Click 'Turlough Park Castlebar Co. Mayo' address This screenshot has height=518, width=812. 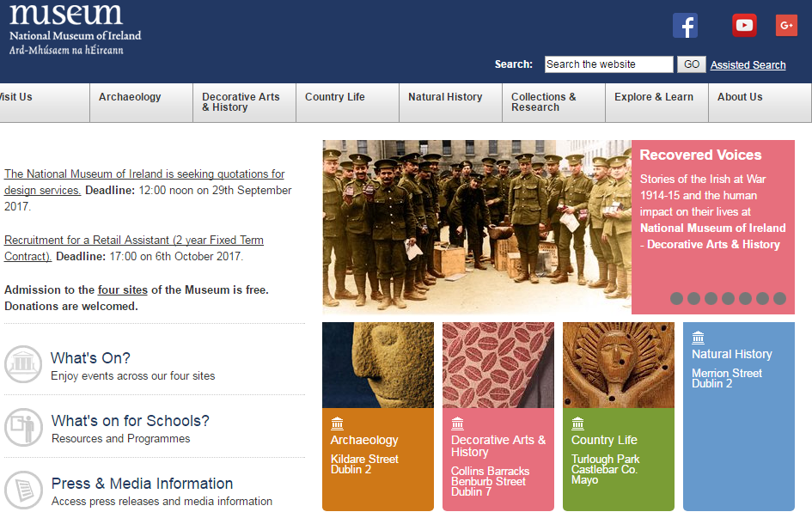[606, 469]
